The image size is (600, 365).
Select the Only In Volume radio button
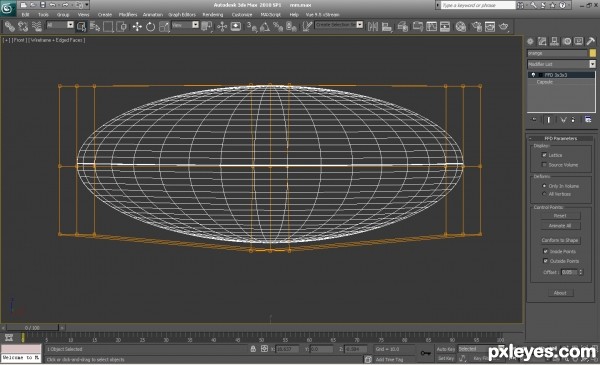(x=544, y=186)
